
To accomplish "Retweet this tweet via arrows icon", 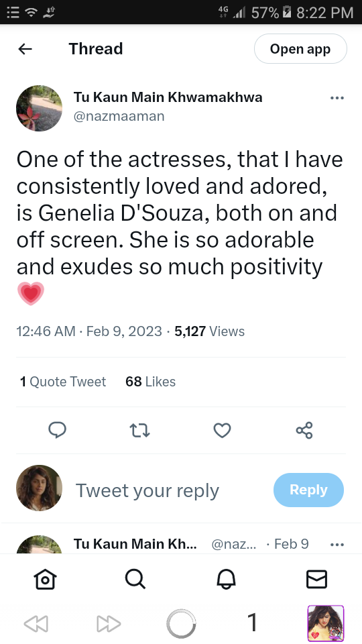I will (x=139, y=431).
